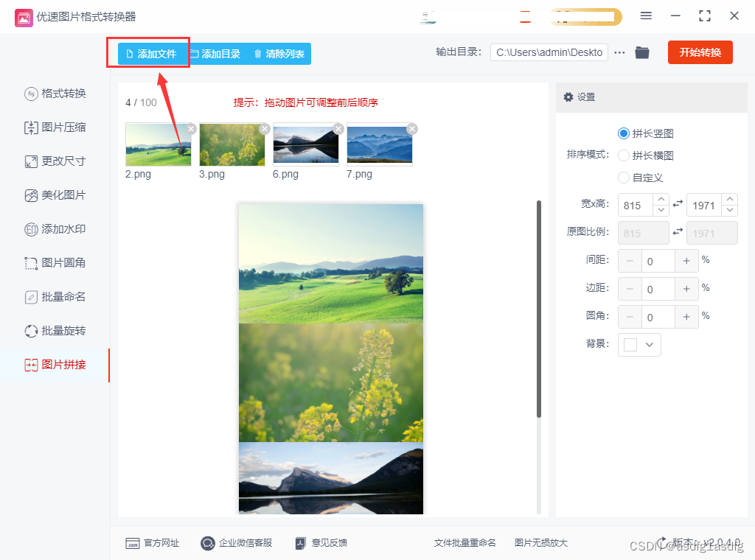Open 格式转换 in the sidebar
755x560 pixels.
(55, 94)
